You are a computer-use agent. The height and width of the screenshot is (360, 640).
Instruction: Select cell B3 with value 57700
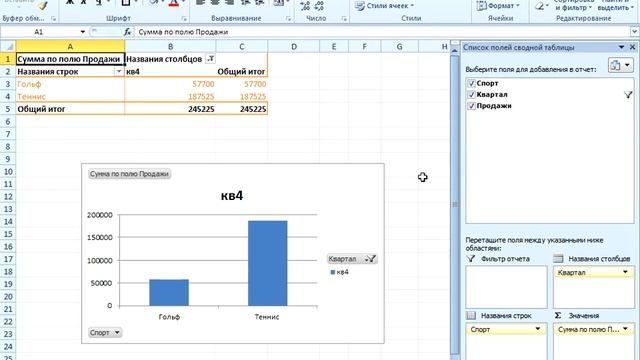(171, 84)
